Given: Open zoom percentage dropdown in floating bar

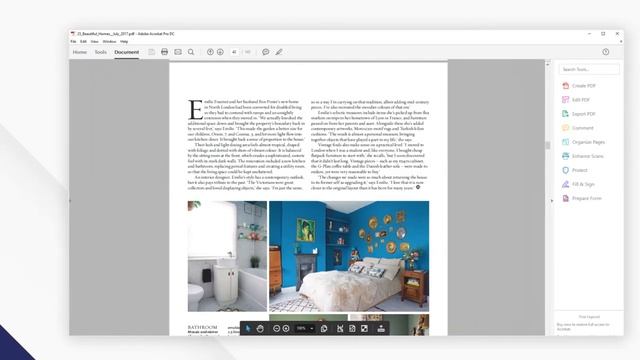Looking at the screenshot, I should (312, 328).
